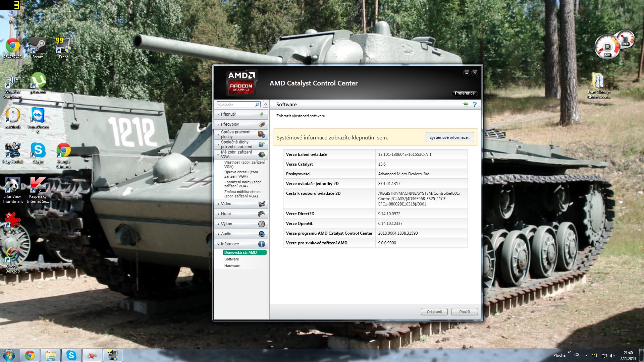The width and height of the screenshot is (644, 362).
Task: Click the Fraps taskbar button
Action: pos(113,355)
